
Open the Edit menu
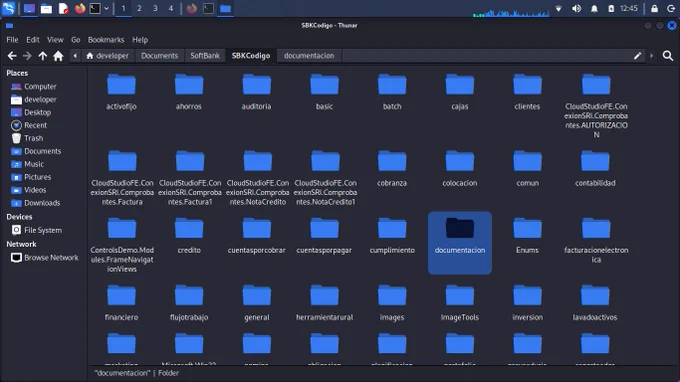33,39
